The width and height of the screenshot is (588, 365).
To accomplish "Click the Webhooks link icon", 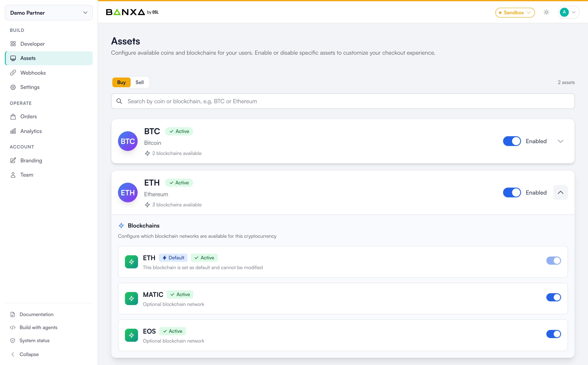I will [13, 73].
